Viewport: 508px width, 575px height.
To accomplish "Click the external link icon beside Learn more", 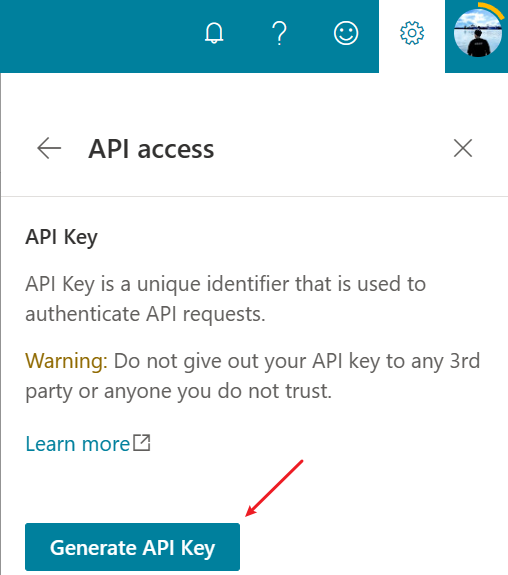I will tap(142, 443).
